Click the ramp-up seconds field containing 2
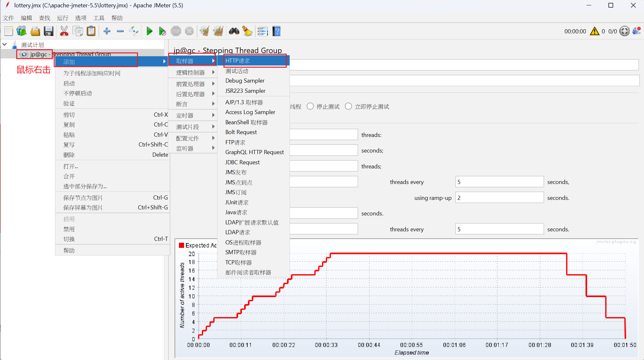Screen dimensions: 644x360 [x=499, y=198]
